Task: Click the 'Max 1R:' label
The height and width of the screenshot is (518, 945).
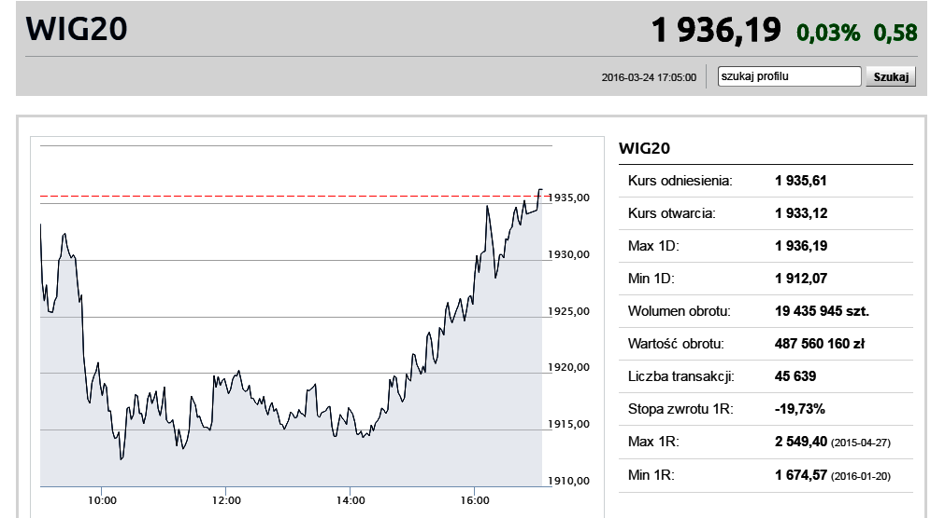Action: pyautogui.click(x=653, y=441)
